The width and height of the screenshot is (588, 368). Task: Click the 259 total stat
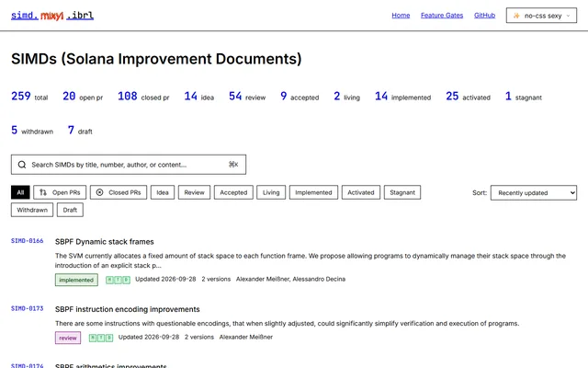[x=29, y=97]
